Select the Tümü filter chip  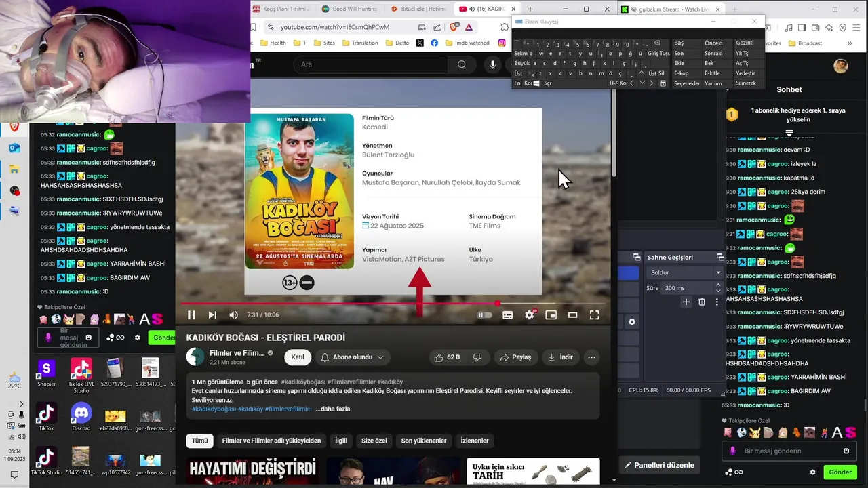(x=199, y=441)
